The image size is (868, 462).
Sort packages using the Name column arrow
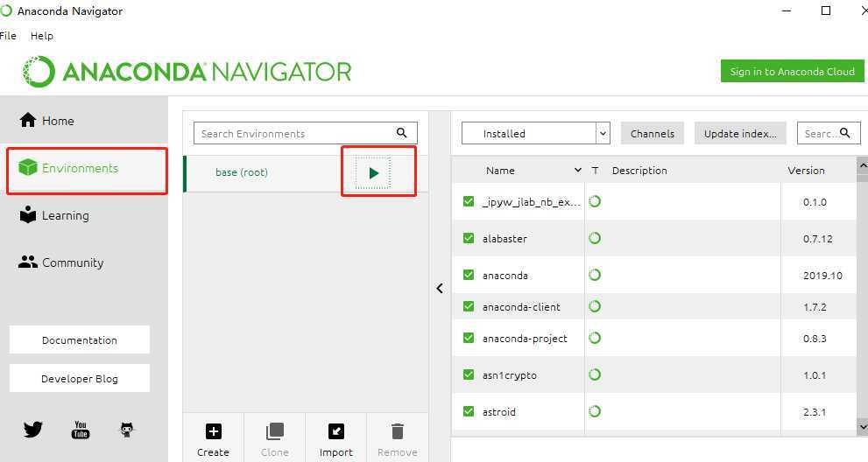(578, 171)
